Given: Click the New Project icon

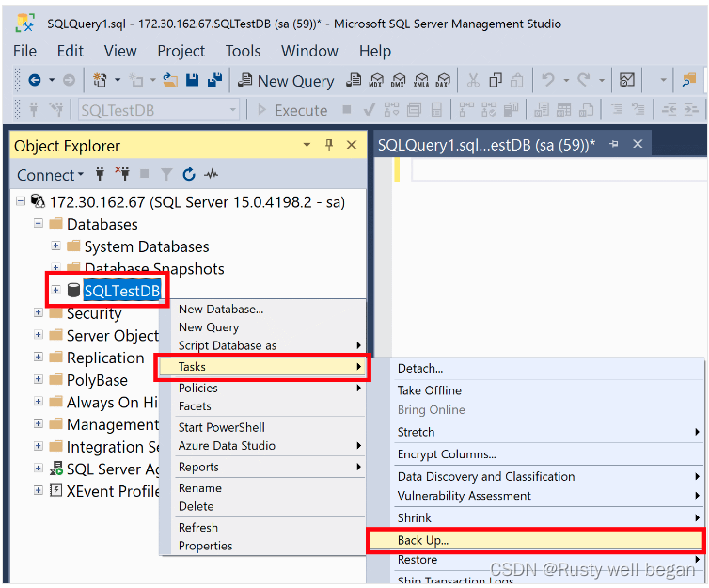Looking at the screenshot, I should coord(100,81).
